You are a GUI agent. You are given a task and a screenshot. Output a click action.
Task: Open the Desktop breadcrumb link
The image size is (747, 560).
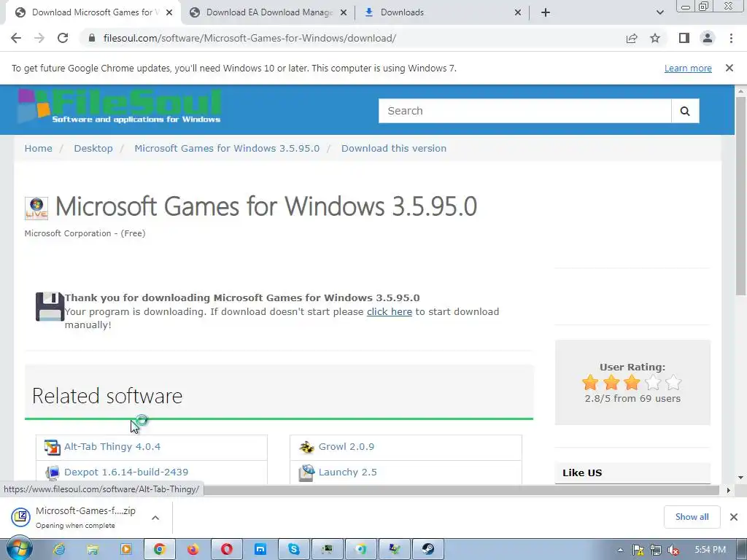[93, 148]
